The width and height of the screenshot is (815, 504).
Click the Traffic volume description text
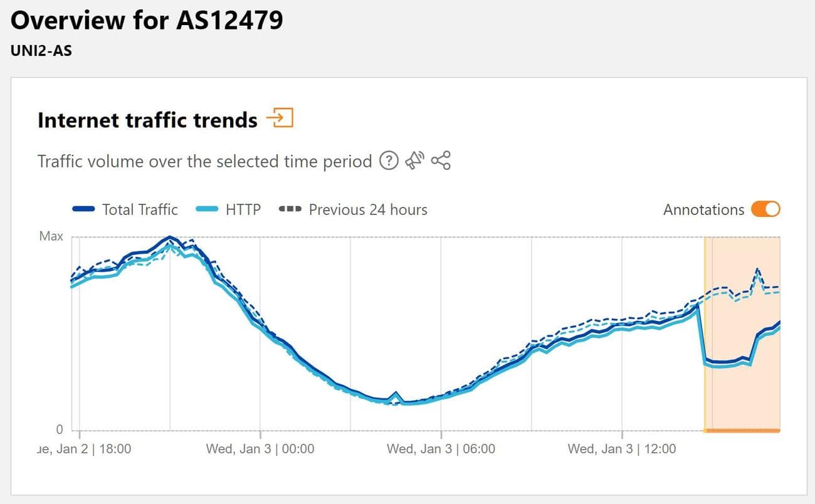click(x=204, y=161)
